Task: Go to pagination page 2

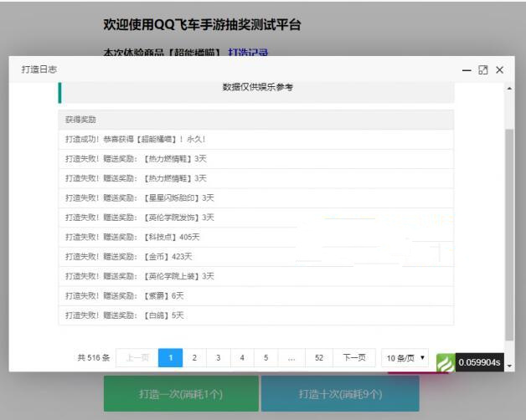Action: pyautogui.click(x=194, y=357)
